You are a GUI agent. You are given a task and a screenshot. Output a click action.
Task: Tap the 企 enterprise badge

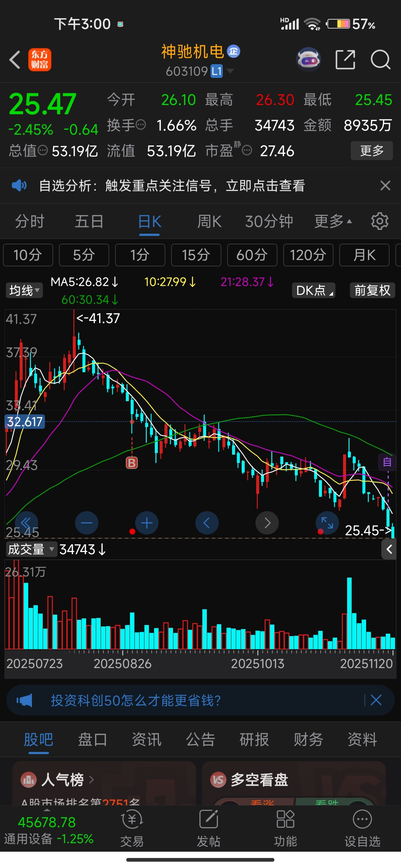(x=234, y=51)
